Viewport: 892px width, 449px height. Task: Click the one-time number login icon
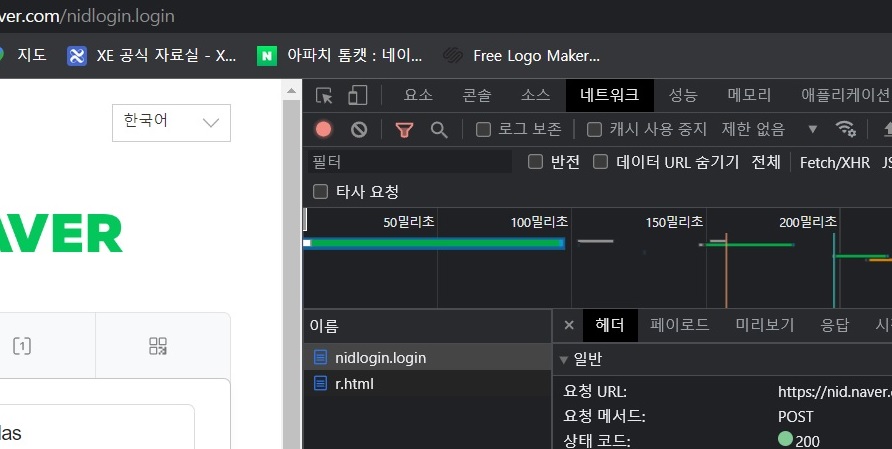click(22, 346)
